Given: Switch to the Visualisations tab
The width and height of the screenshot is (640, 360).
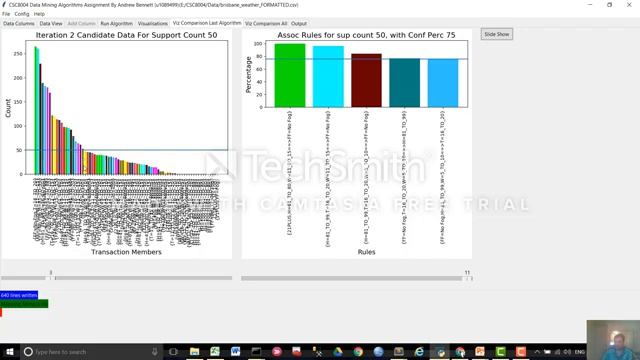Looking at the screenshot, I should (153, 24).
